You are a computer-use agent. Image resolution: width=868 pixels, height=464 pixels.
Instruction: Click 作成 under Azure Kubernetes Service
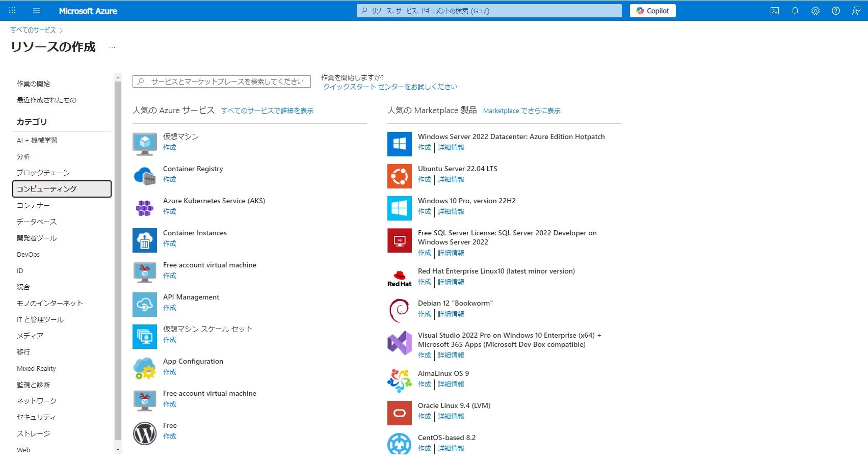170,211
